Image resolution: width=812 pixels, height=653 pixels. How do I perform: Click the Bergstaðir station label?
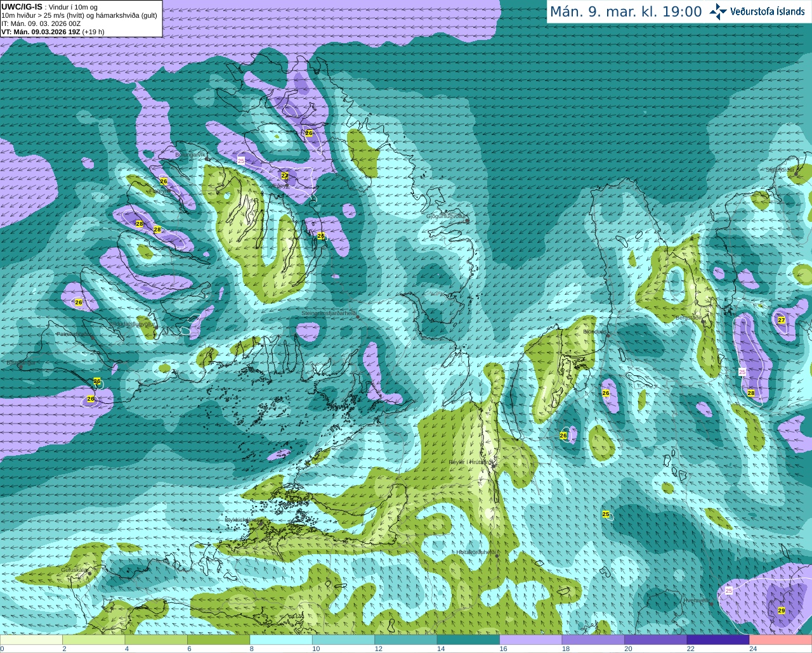[688, 318]
